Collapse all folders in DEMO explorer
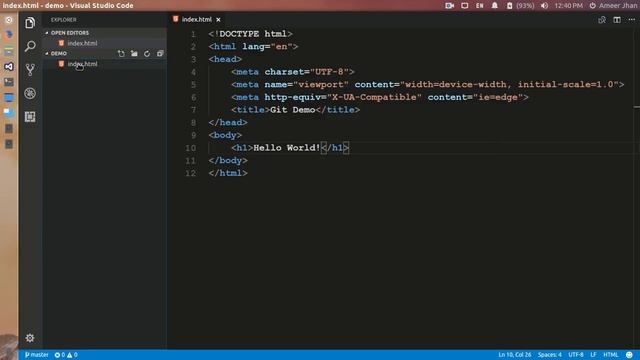This screenshot has height=360, width=640. (160, 53)
